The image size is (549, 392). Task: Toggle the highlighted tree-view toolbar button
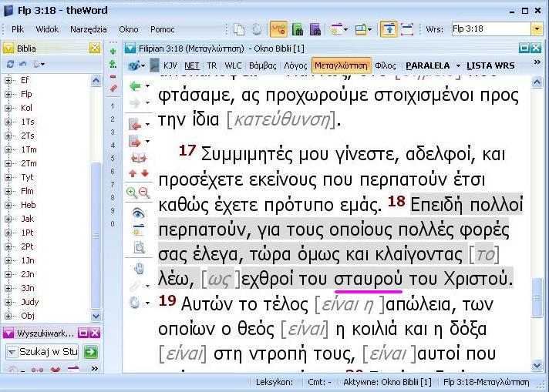[279, 29]
